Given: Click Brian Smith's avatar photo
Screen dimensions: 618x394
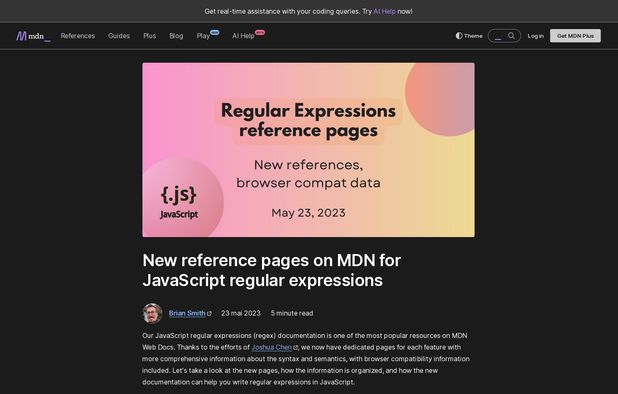Looking at the screenshot, I should coord(152,313).
